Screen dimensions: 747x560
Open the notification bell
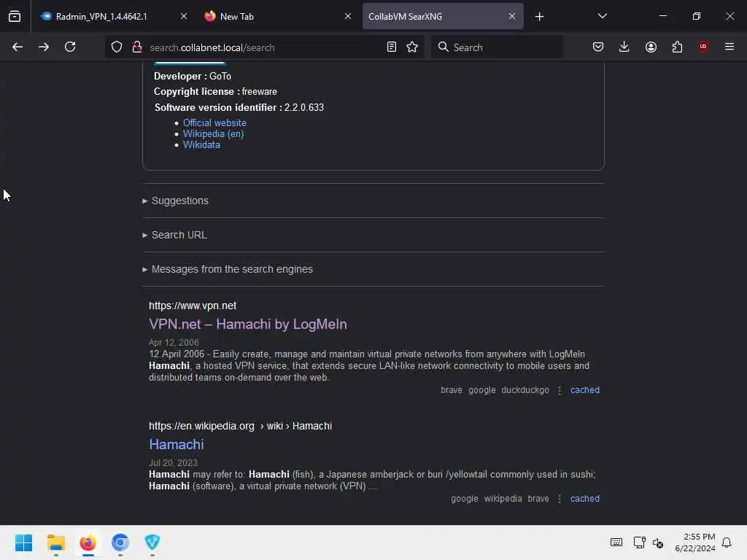[x=727, y=542]
